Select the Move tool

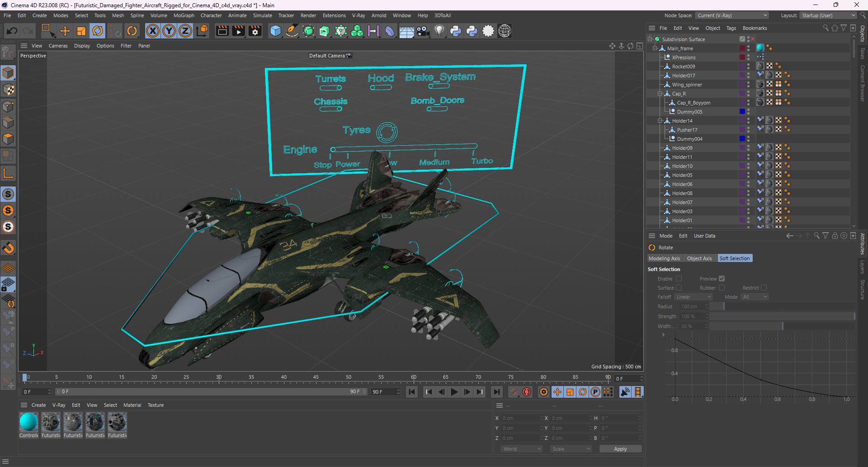[65, 31]
